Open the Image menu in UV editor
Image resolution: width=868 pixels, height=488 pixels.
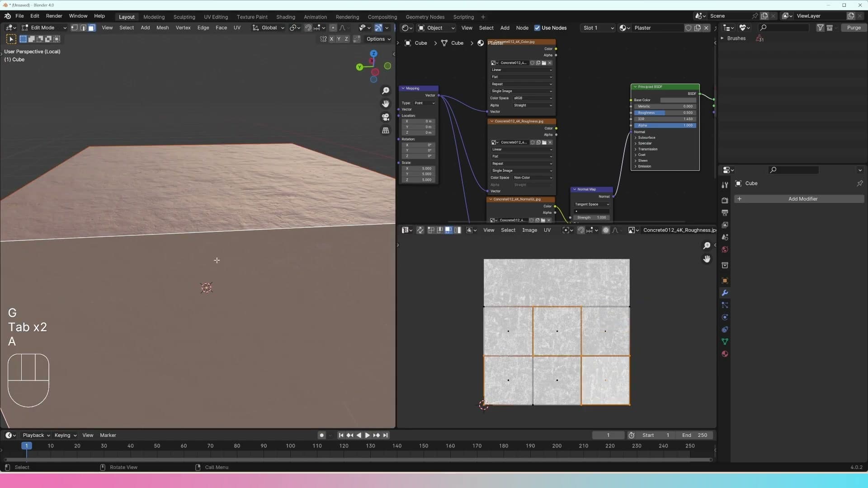coord(529,230)
